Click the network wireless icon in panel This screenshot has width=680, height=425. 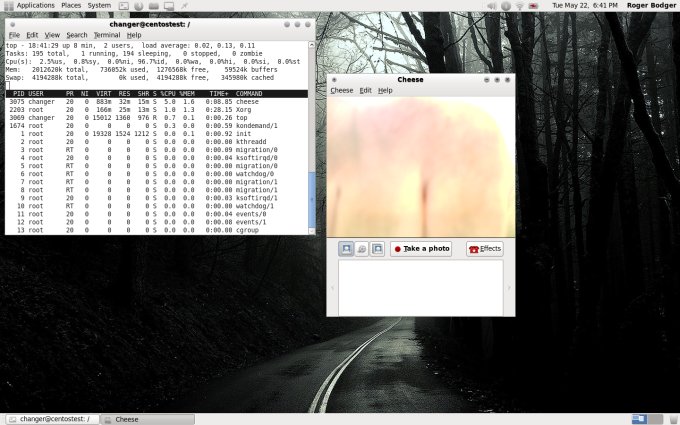519,5
